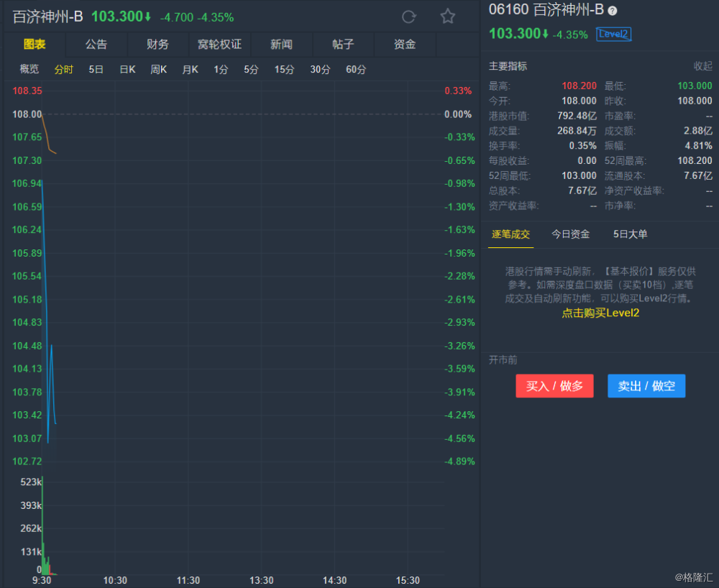Select the 5分 chart interval
This screenshot has height=588, width=719.
coord(251,69)
